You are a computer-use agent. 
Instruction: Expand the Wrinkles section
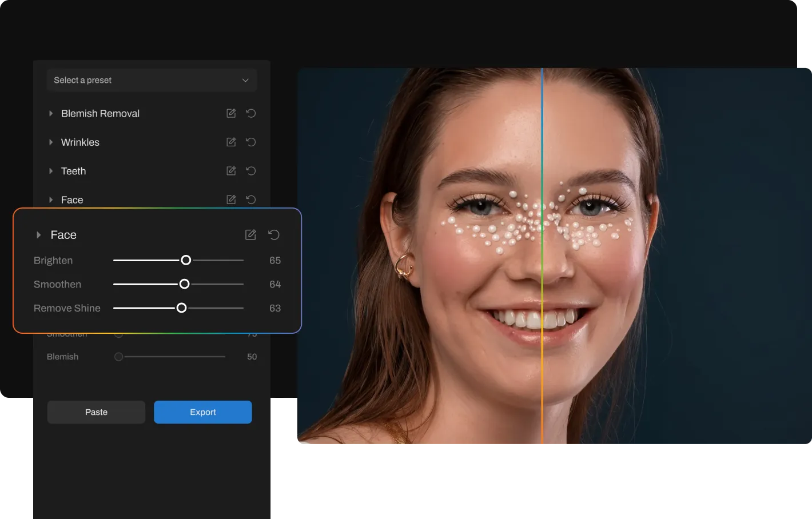pyautogui.click(x=51, y=142)
